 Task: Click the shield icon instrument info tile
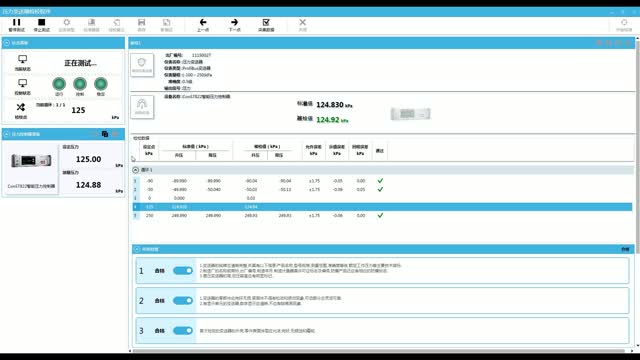[x=142, y=65]
